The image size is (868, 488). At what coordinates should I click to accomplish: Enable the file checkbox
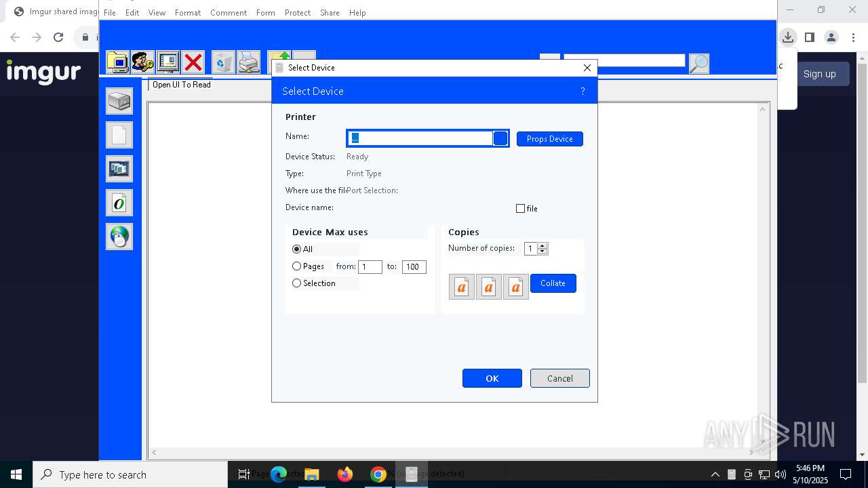coord(520,209)
